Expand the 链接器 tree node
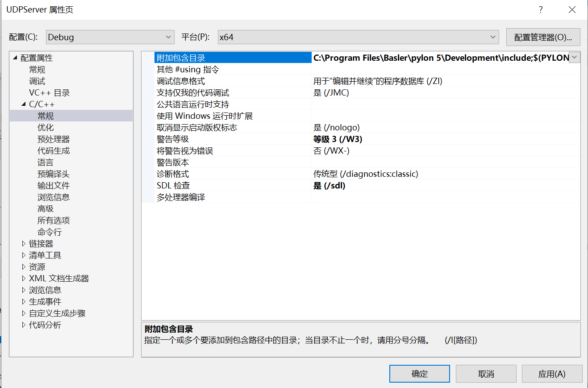Screen dimensions: 588x388 [24, 243]
